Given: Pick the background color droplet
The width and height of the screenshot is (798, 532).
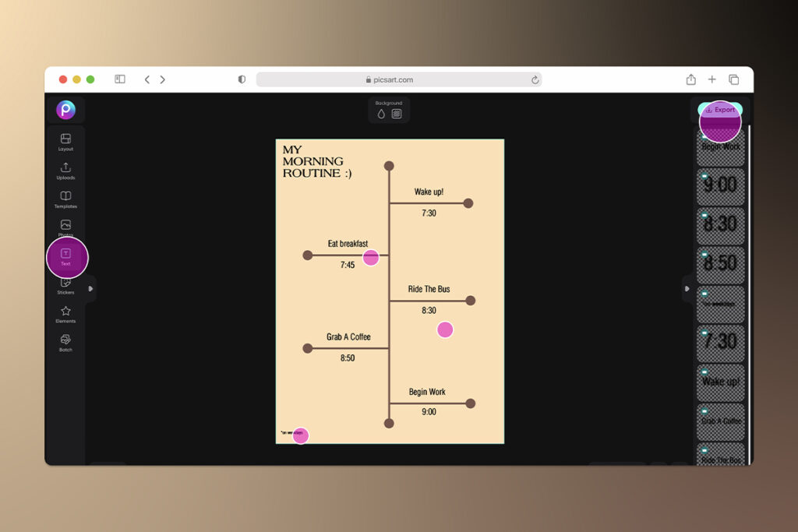Looking at the screenshot, I should 381,114.
